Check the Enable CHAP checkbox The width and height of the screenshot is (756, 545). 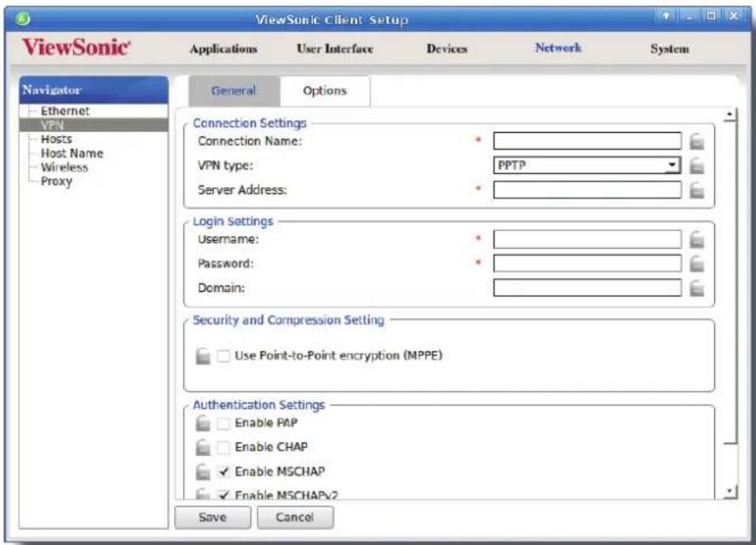pyautogui.click(x=223, y=447)
